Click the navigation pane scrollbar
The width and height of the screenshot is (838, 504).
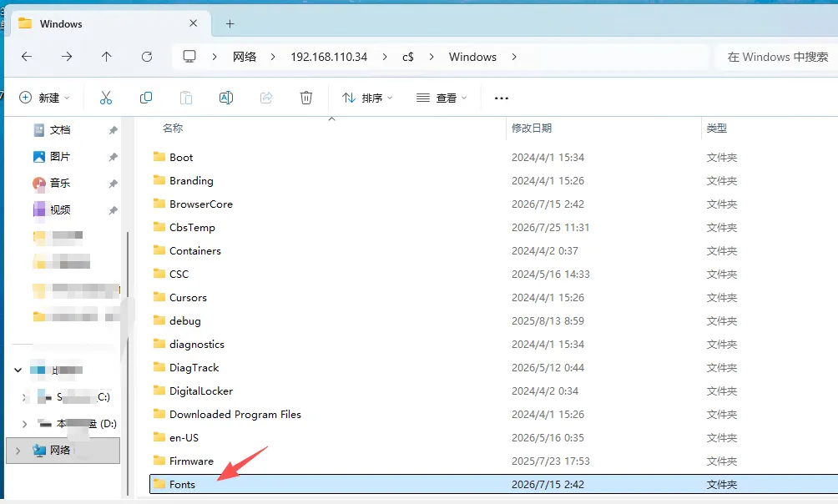(x=127, y=364)
